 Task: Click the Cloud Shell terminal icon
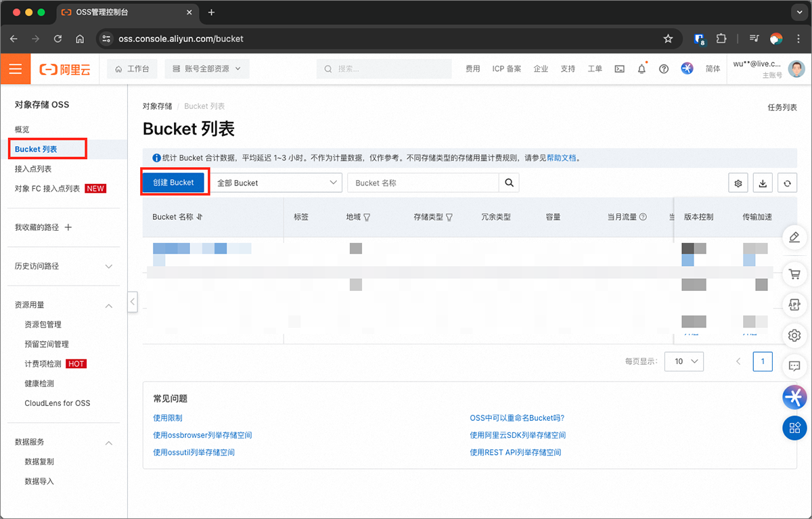[x=619, y=69]
